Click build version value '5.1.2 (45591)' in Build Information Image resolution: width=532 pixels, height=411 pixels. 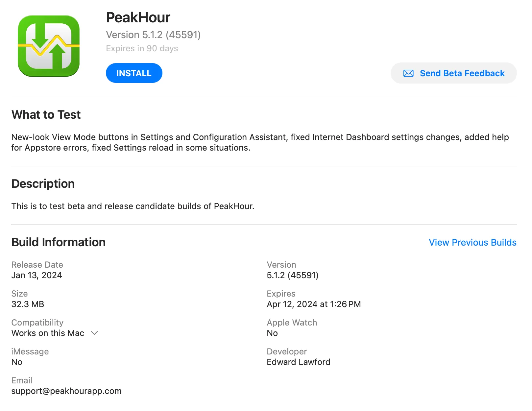click(293, 275)
